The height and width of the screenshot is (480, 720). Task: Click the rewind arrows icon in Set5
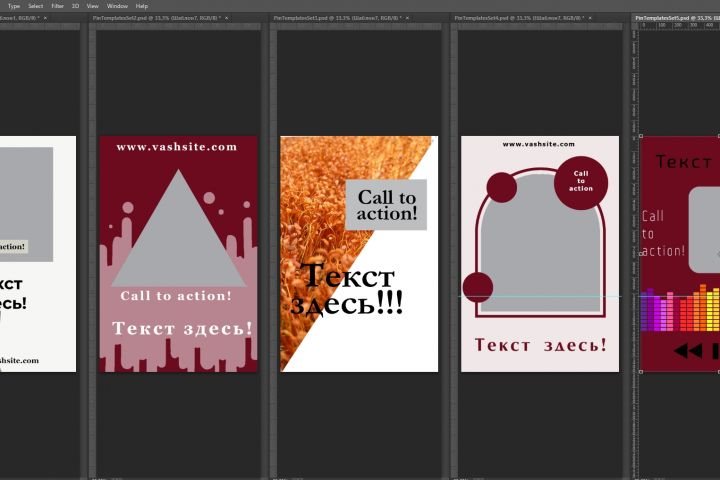688,351
